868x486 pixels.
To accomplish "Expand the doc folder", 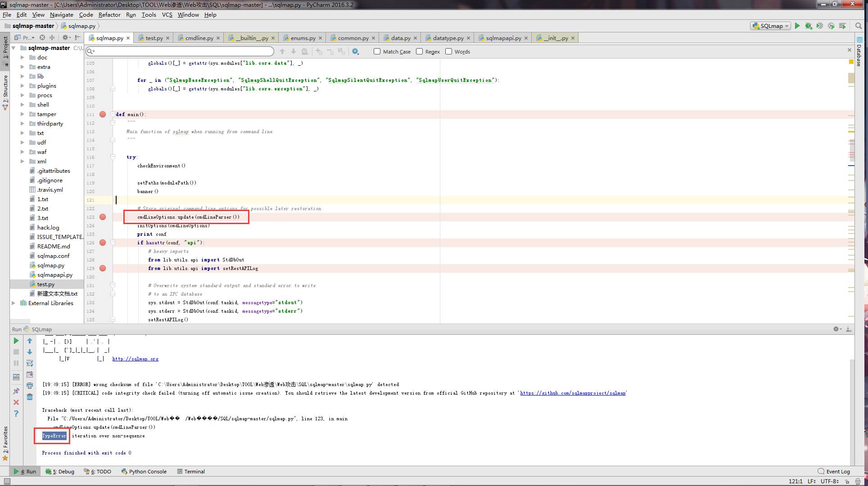I will (x=23, y=57).
